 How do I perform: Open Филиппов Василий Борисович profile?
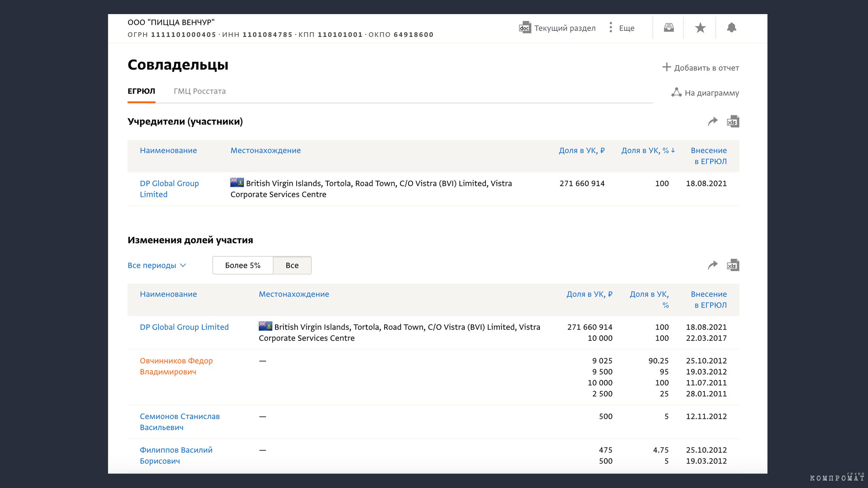176,455
